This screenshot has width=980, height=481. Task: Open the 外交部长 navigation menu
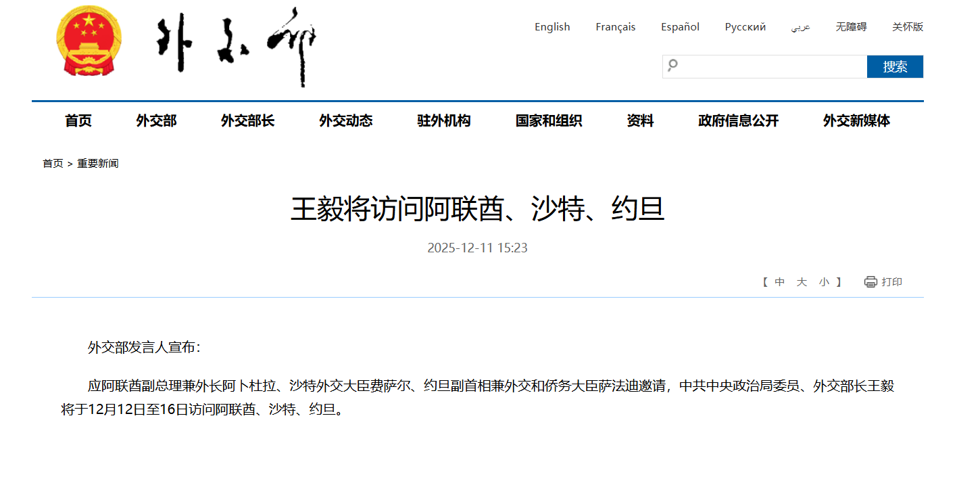(x=247, y=121)
